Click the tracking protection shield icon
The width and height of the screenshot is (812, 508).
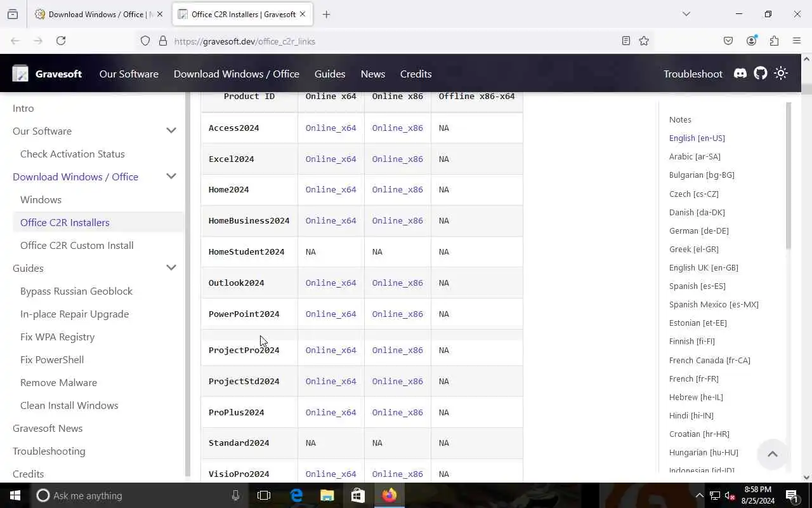(x=145, y=41)
